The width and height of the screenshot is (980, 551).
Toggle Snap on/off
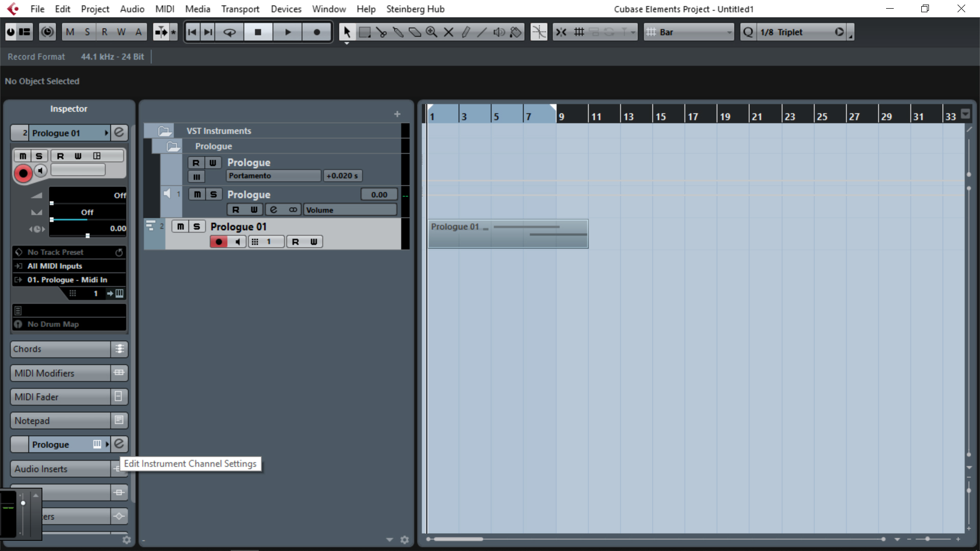tap(561, 32)
